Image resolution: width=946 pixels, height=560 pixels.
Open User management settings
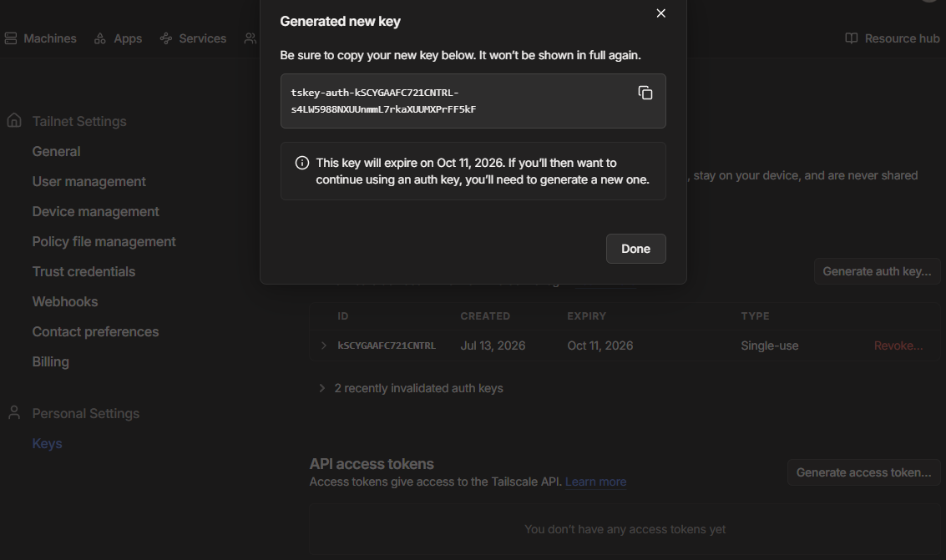pos(89,181)
